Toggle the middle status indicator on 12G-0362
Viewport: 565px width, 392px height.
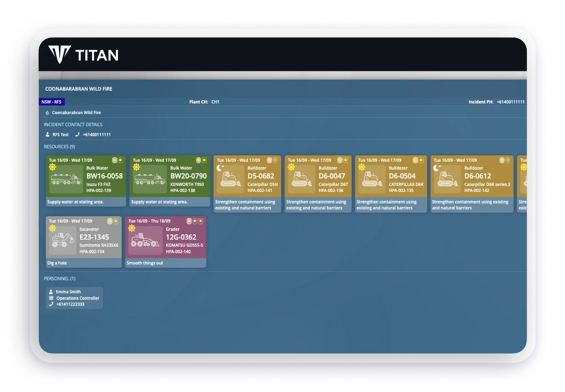(x=195, y=221)
